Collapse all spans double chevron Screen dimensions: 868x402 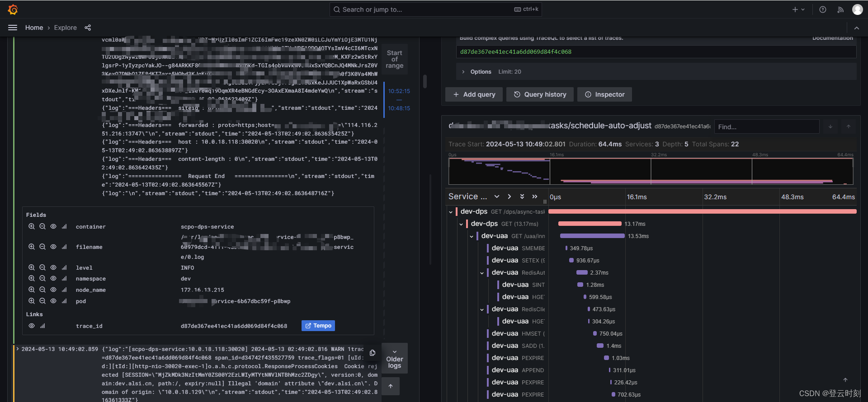[535, 196]
